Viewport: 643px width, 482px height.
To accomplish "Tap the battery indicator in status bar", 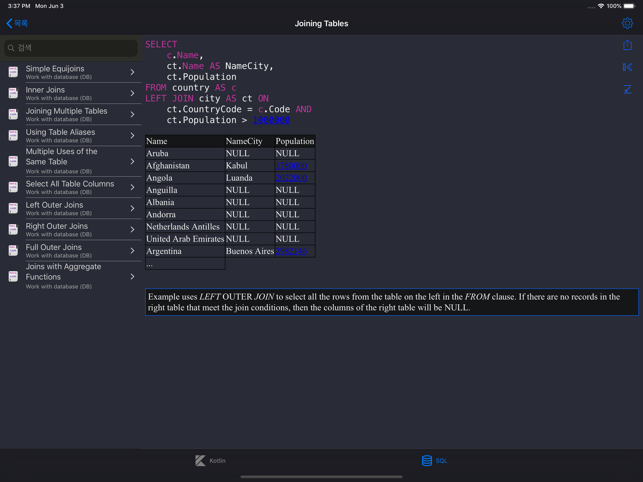I will [629, 6].
